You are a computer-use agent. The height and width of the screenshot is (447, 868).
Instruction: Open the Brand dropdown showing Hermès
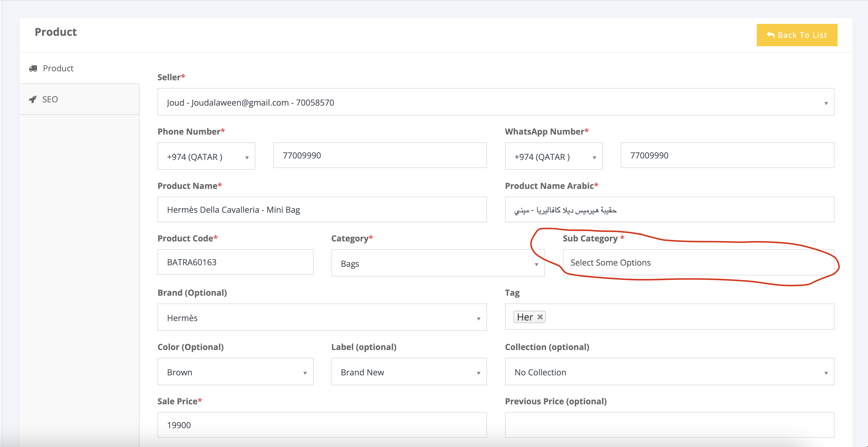tap(322, 317)
